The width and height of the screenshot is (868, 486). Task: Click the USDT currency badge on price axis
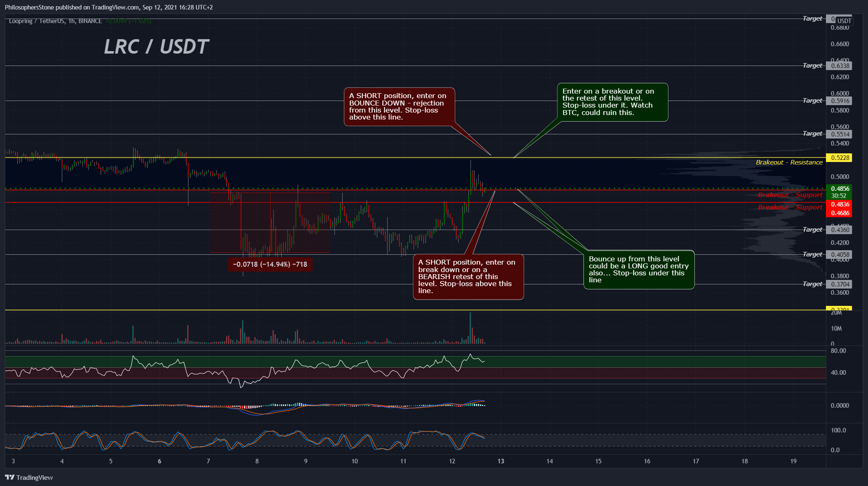pyautogui.click(x=844, y=21)
